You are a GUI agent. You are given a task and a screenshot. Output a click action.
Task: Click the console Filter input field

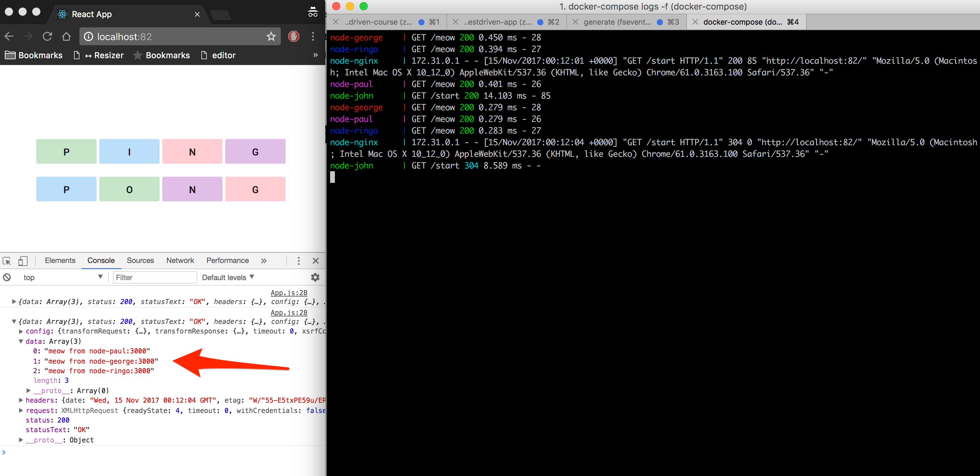(155, 277)
